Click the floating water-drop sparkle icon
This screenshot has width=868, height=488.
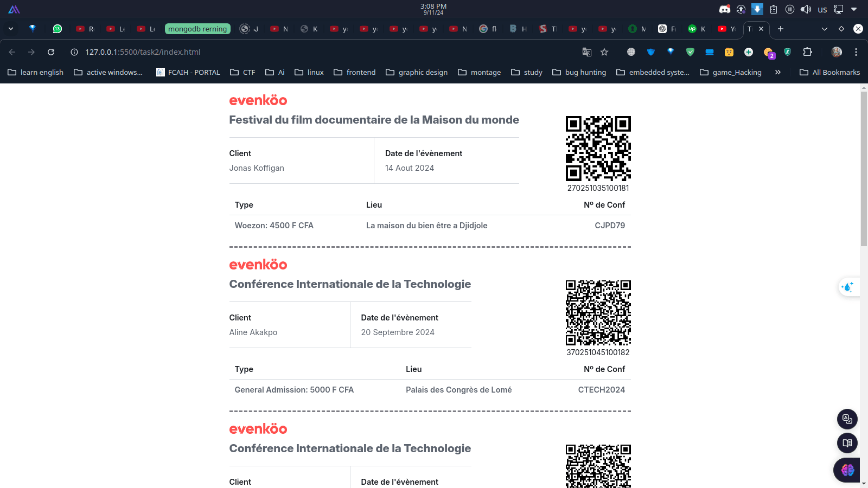(x=848, y=286)
